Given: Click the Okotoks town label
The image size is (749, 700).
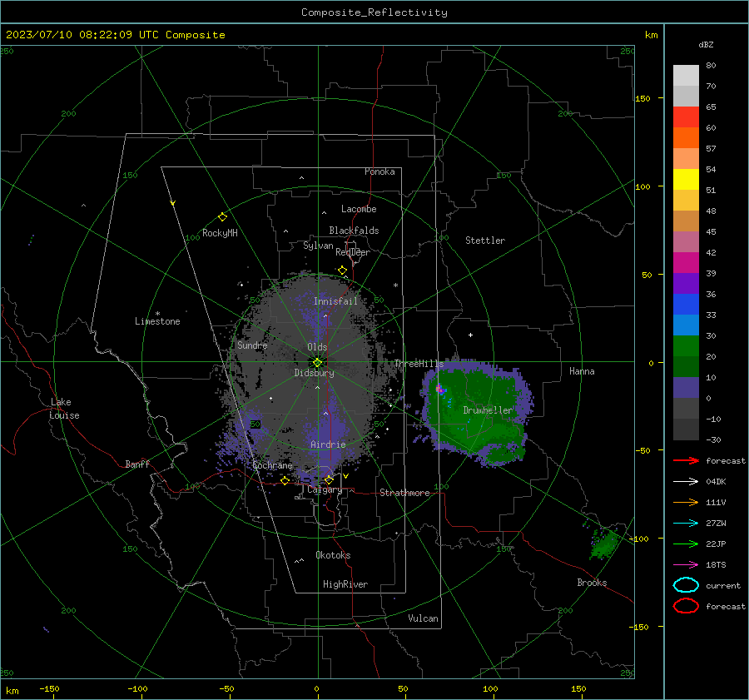Looking at the screenshot, I should click(x=333, y=555).
